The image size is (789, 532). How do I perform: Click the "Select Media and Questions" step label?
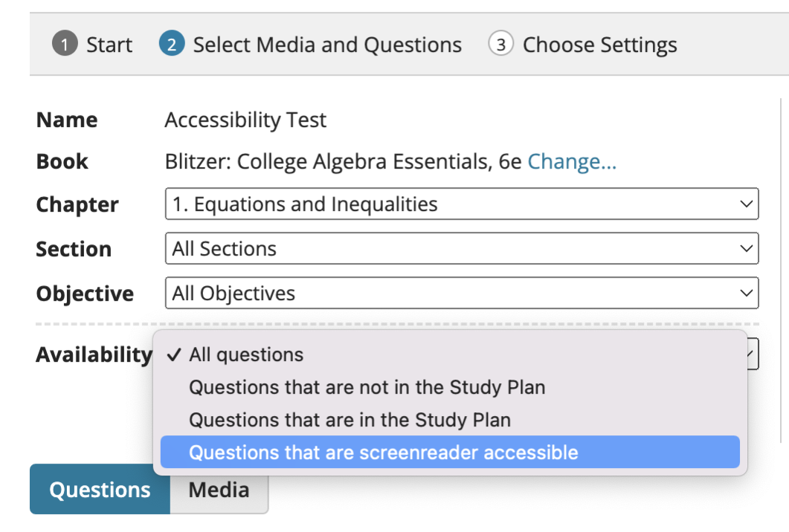pyautogui.click(x=327, y=45)
